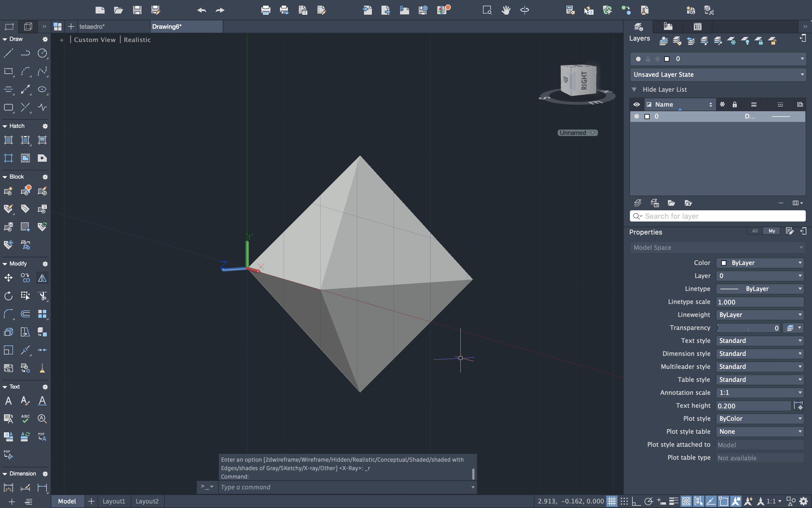The height and width of the screenshot is (508, 812).
Task: Toggle lineweight display in status bar
Action: 674,501
